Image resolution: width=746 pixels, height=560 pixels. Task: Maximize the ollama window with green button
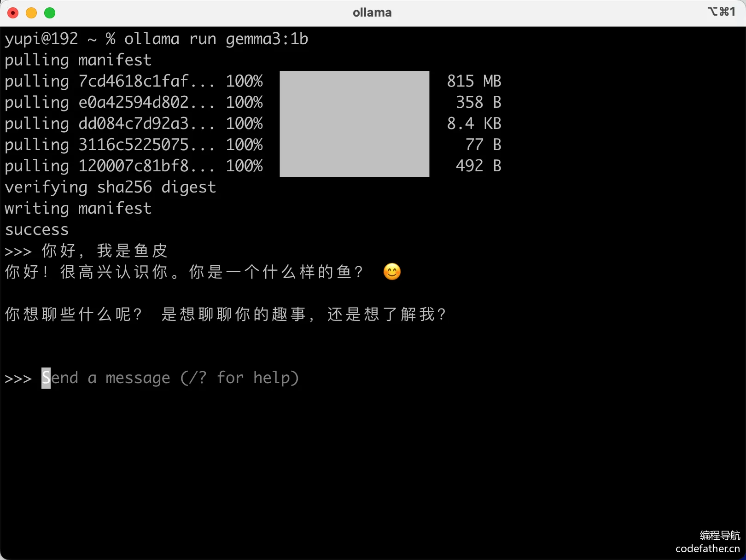coord(50,13)
